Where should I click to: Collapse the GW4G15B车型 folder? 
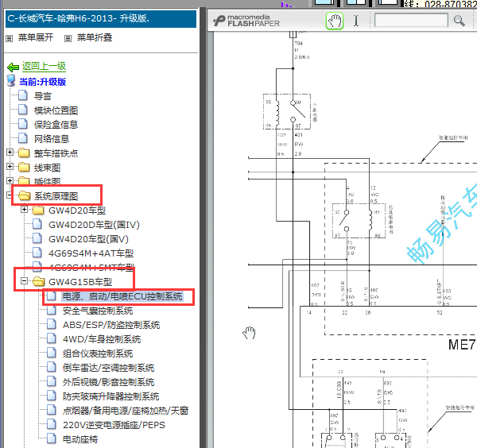tap(25, 280)
